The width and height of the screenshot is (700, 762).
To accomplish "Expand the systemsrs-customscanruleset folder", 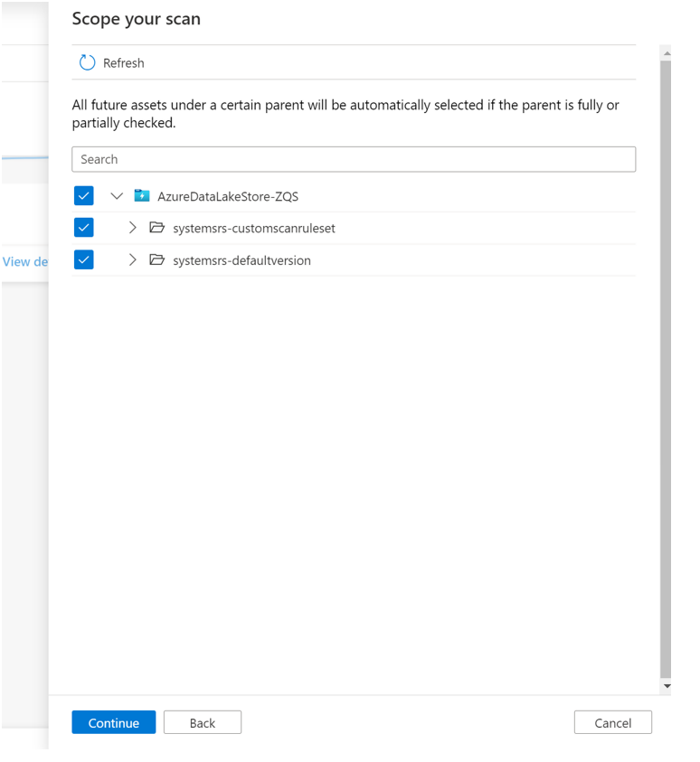I will pyautogui.click(x=132, y=229).
